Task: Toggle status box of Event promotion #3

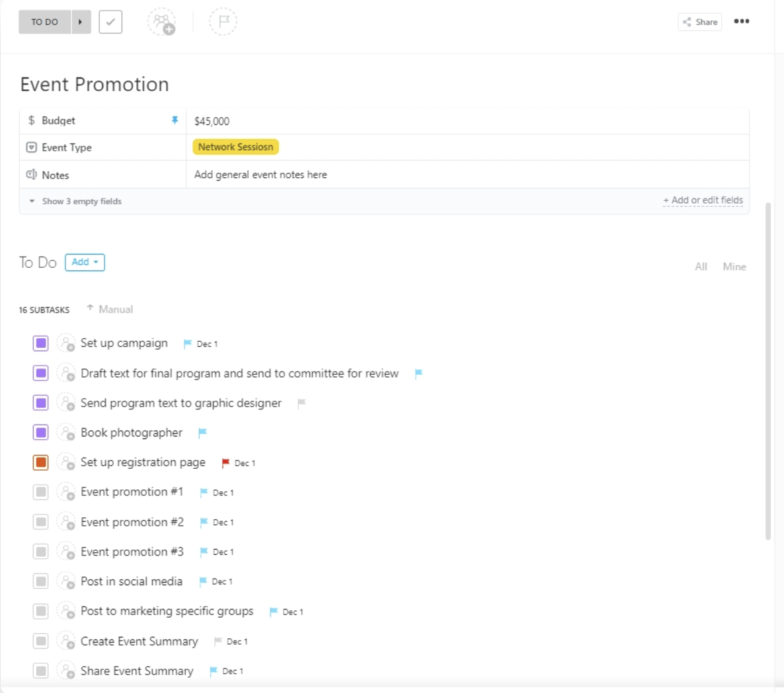Action: click(x=41, y=551)
